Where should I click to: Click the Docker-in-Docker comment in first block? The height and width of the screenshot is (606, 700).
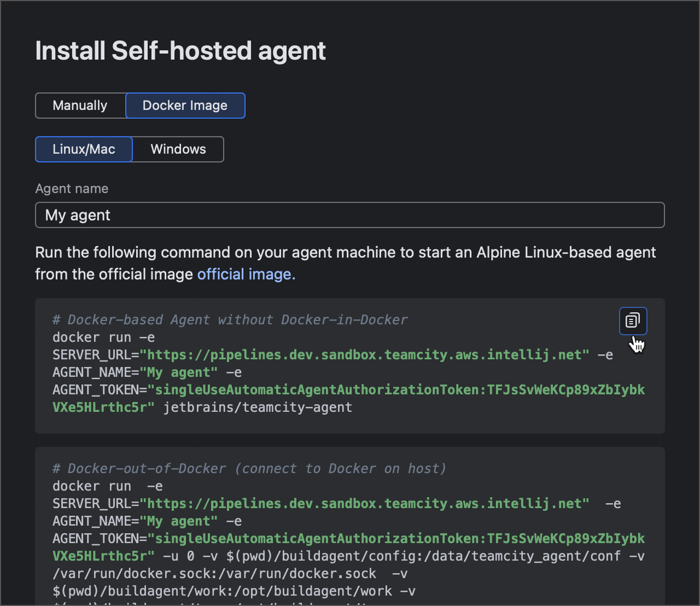pyautogui.click(x=230, y=319)
